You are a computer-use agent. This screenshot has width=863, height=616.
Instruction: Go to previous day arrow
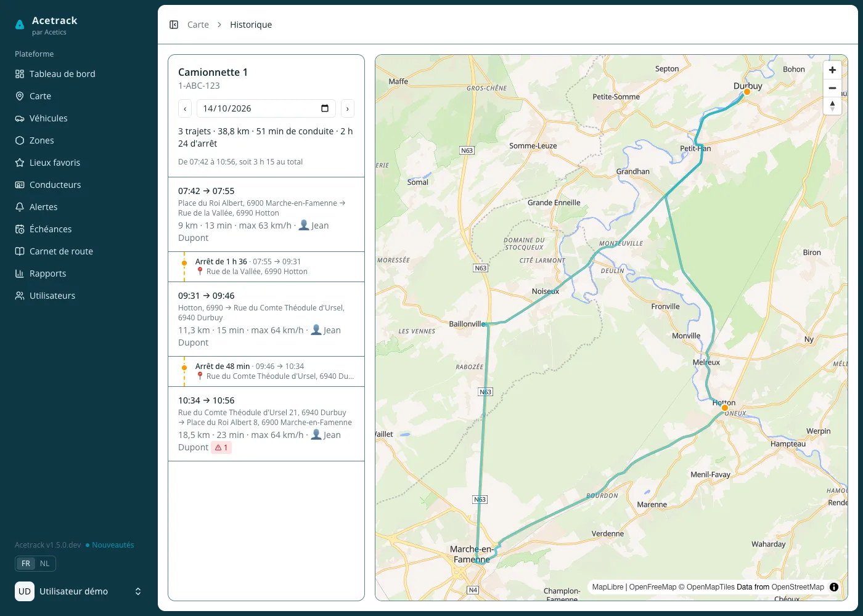coord(185,108)
